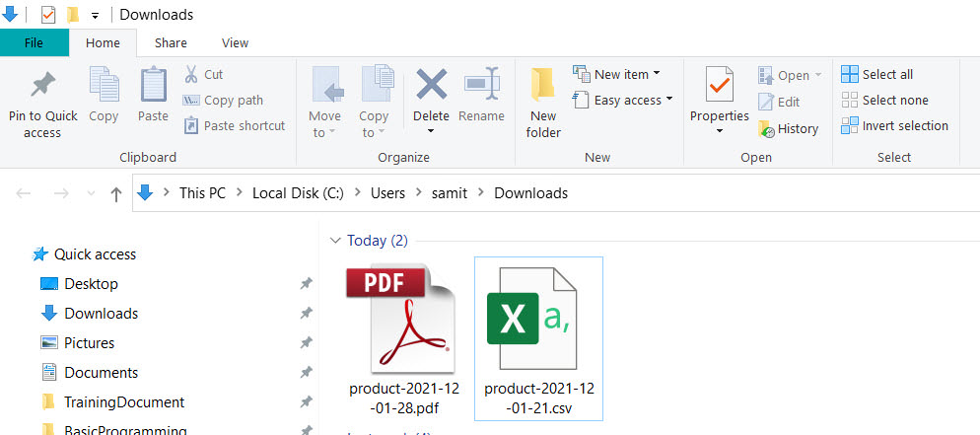
Task: Click Local Disk (C:) breadcrumb
Action: (298, 193)
